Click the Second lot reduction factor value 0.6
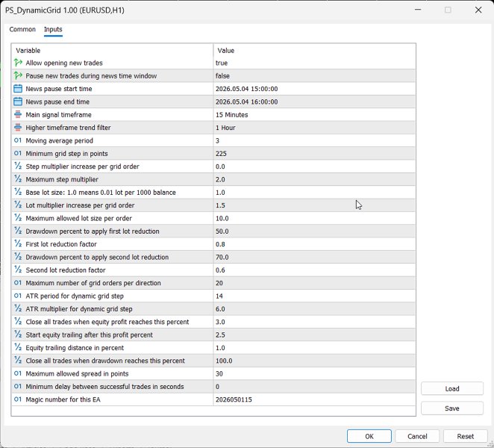 tap(220, 270)
